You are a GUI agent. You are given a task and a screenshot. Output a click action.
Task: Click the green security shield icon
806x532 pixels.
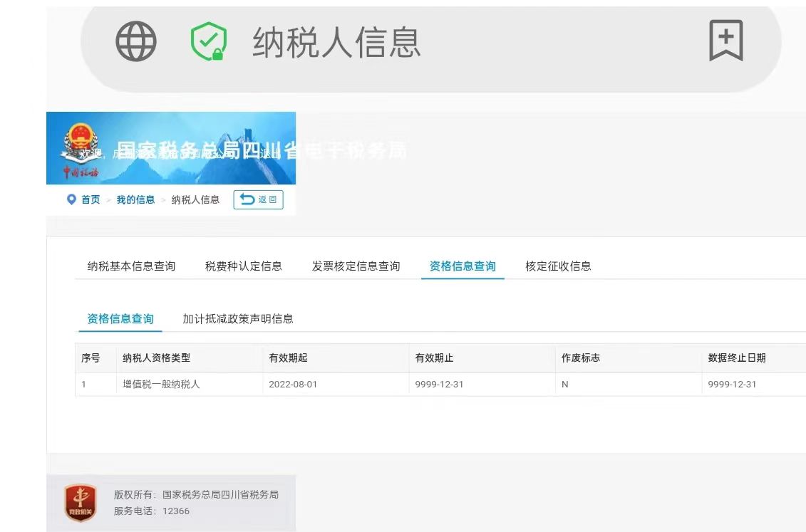pyautogui.click(x=208, y=41)
